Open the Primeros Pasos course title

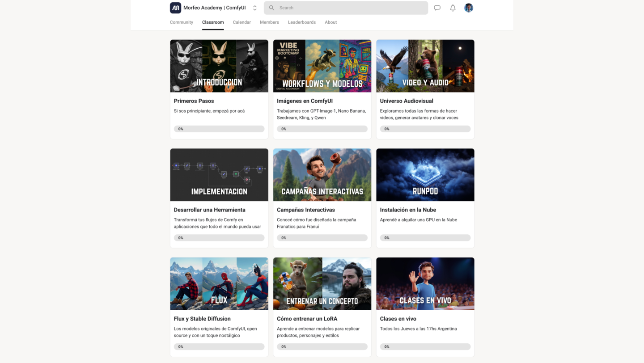194,101
